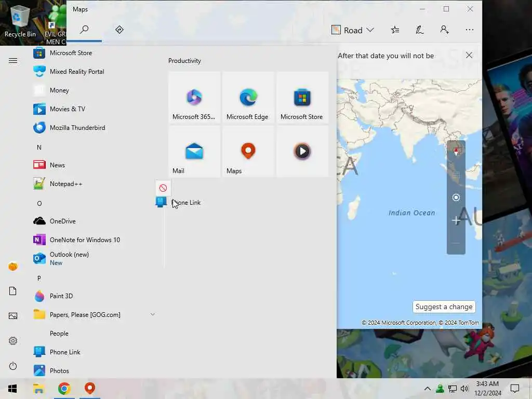Open the Microsoft Edge tile
The image size is (532, 399).
(x=248, y=97)
